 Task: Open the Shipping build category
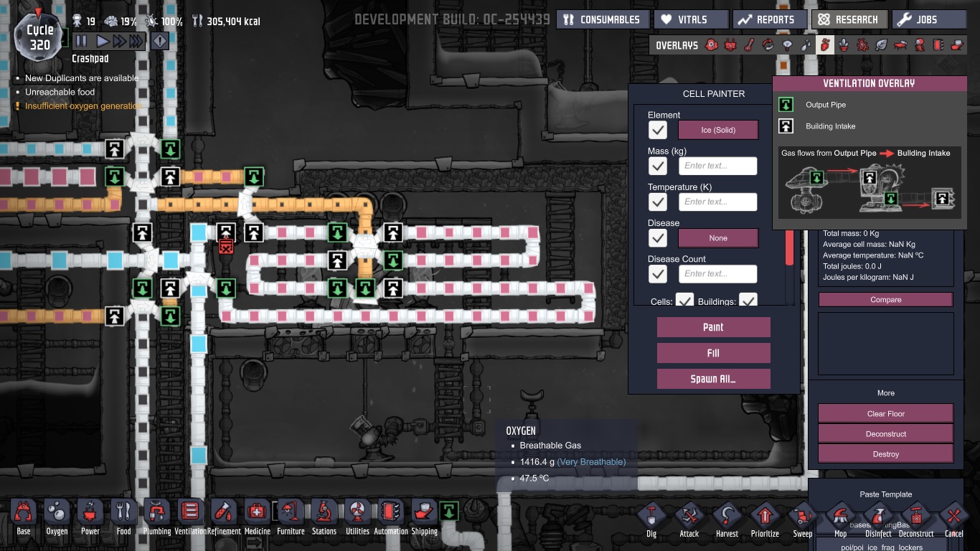[424, 518]
